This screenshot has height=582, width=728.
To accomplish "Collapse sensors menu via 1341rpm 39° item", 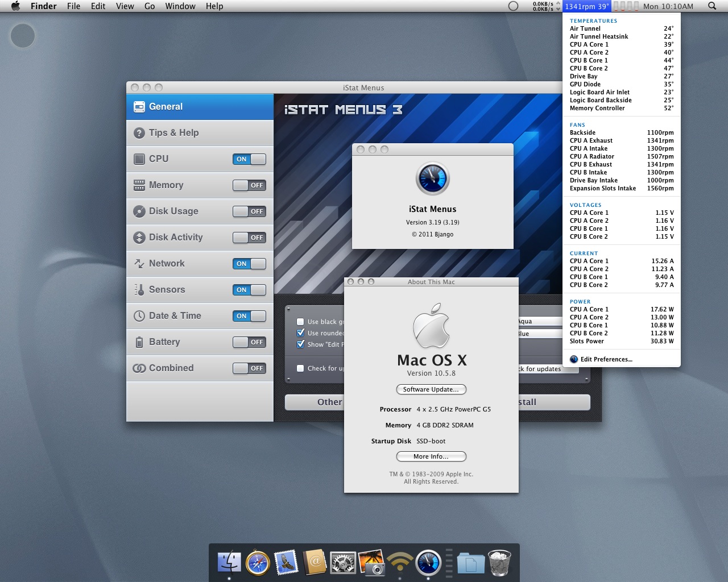I will point(587,6).
